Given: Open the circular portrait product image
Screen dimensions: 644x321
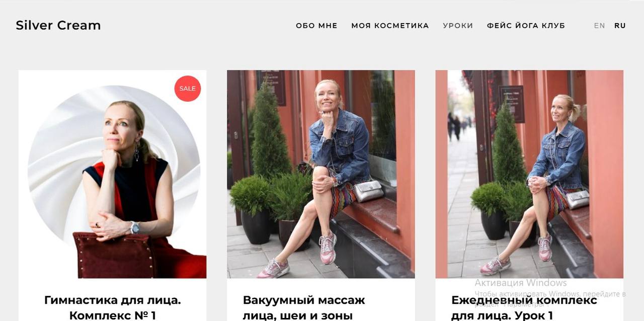Looking at the screenshot, I should point(113,174).
